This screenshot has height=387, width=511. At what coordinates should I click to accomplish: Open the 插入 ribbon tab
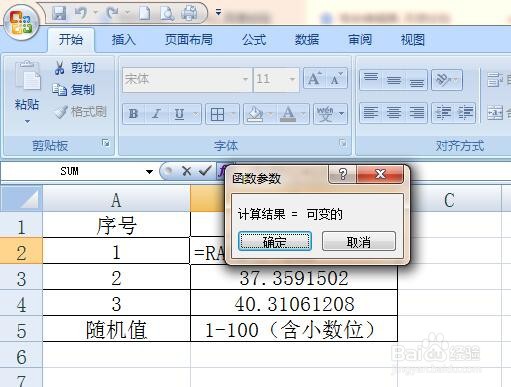[123, 40]
